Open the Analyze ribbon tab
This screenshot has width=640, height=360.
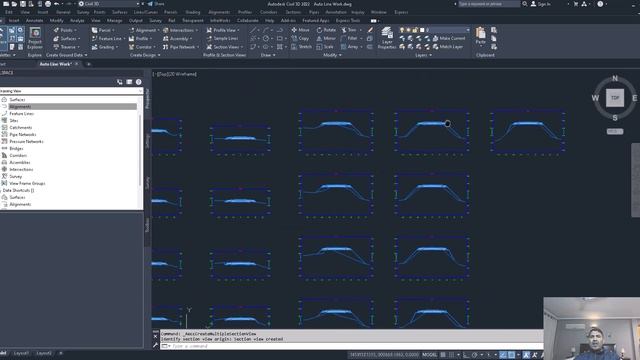point(77,20)
